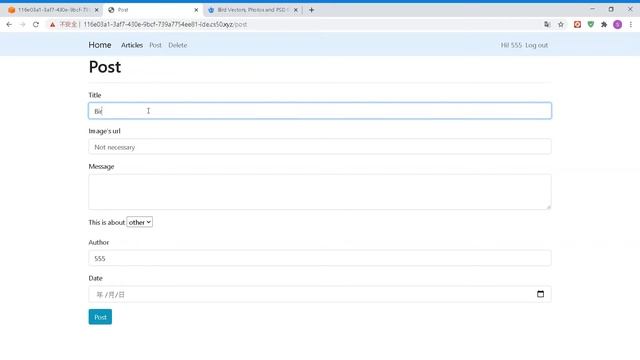Click the not-secure warning icon
Image resolution: width=640 pixels, height=360 pixels.
click(52, 24)
